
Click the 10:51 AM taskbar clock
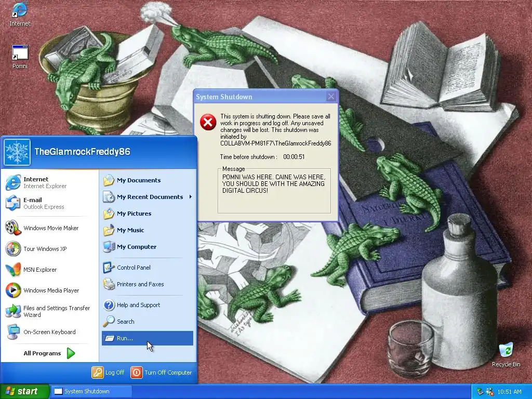point(509,392)
